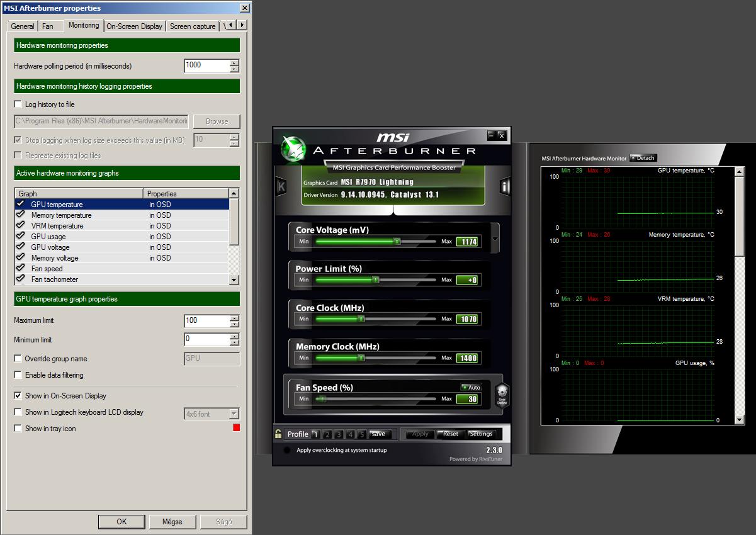The height and width of the screenshot is (535, 756).
Task: Click the profile lock padlock icon
Action: tap(278, 433)
